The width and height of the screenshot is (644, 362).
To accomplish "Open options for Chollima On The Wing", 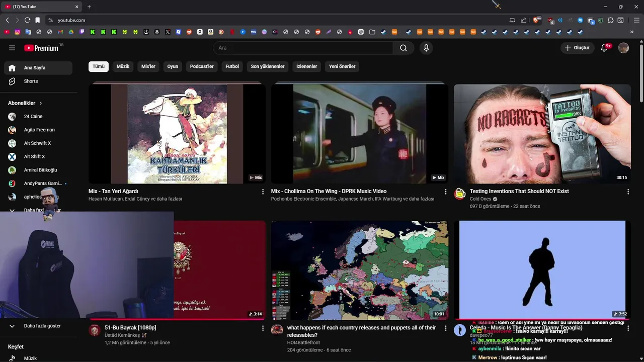I will click(x=445, y=192).
